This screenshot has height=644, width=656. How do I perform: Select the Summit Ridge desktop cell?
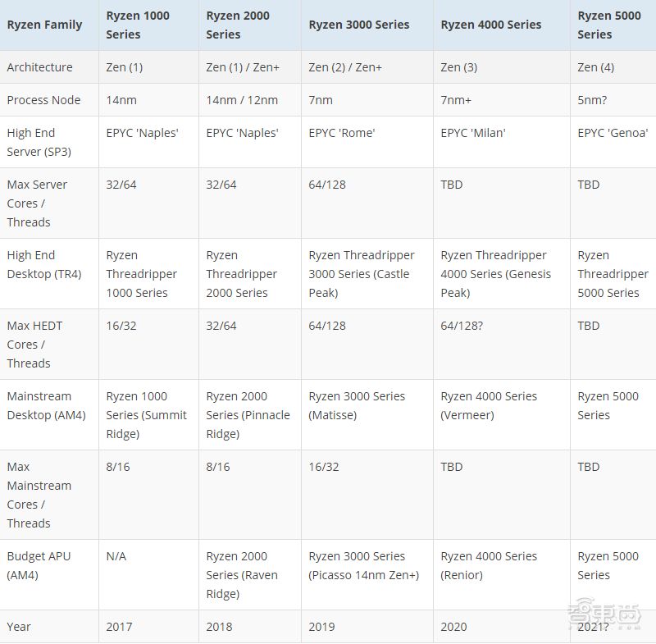point(146,415)
